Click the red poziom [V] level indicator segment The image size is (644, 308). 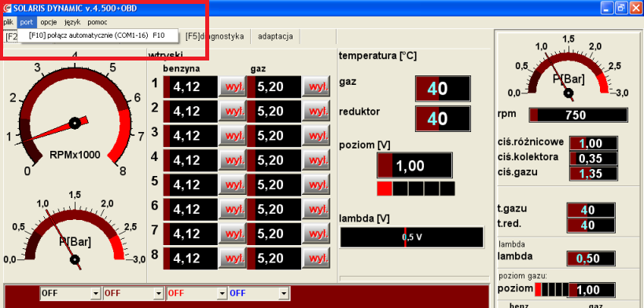(x=385, y=189)
